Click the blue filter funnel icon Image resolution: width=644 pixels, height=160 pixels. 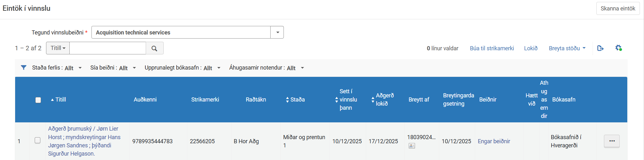[x=24, y=68]
